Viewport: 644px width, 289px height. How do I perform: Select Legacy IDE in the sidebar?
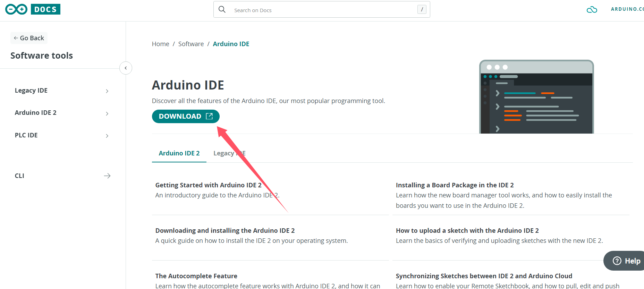31,91
